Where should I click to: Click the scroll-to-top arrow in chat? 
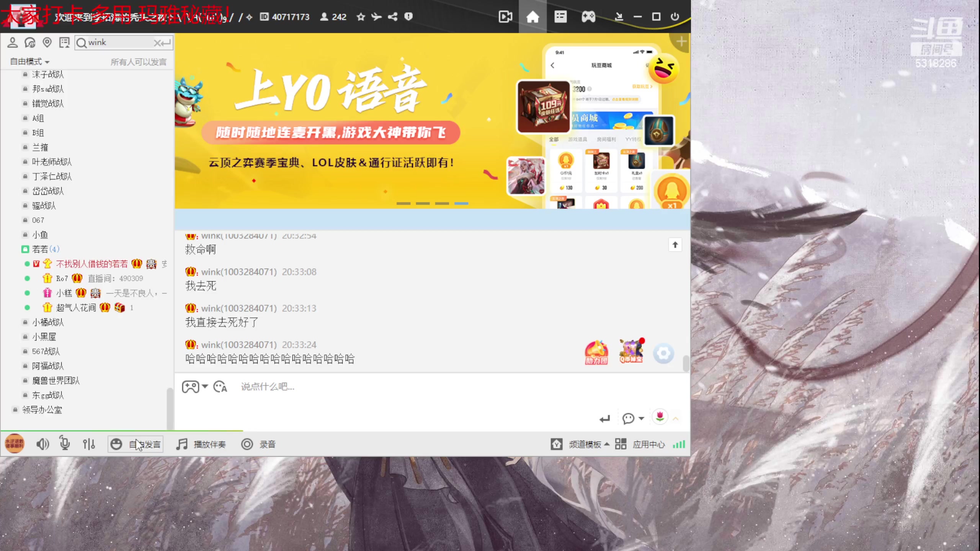675,245
